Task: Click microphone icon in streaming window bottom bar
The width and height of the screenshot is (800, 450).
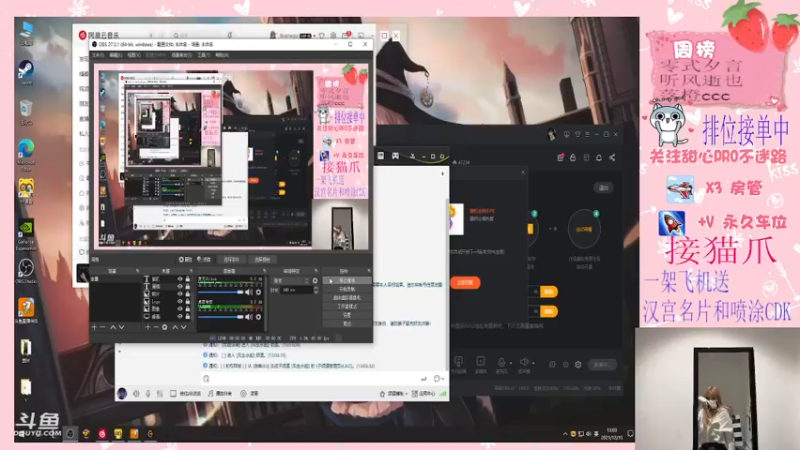Action: click(502, 362)
